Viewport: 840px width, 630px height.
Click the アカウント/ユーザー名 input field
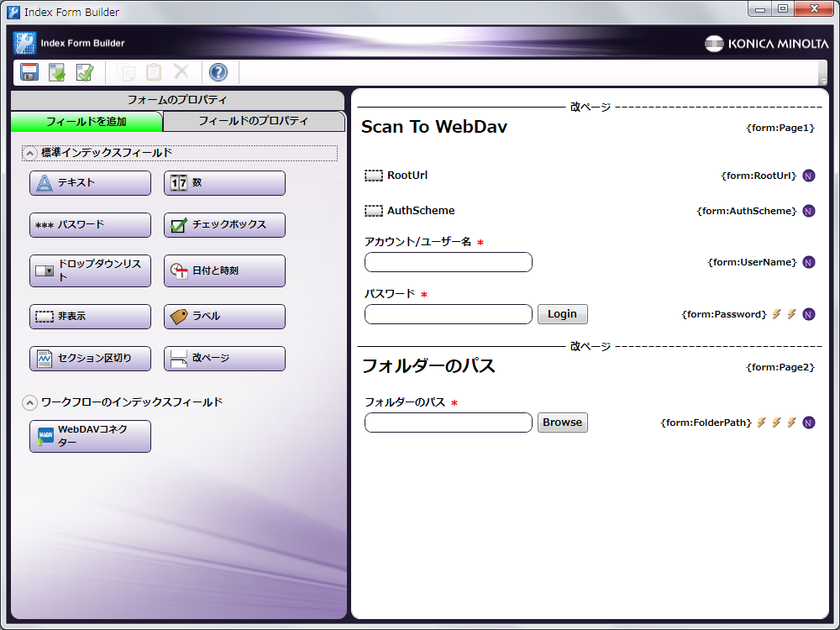click(x=448, y=262)
